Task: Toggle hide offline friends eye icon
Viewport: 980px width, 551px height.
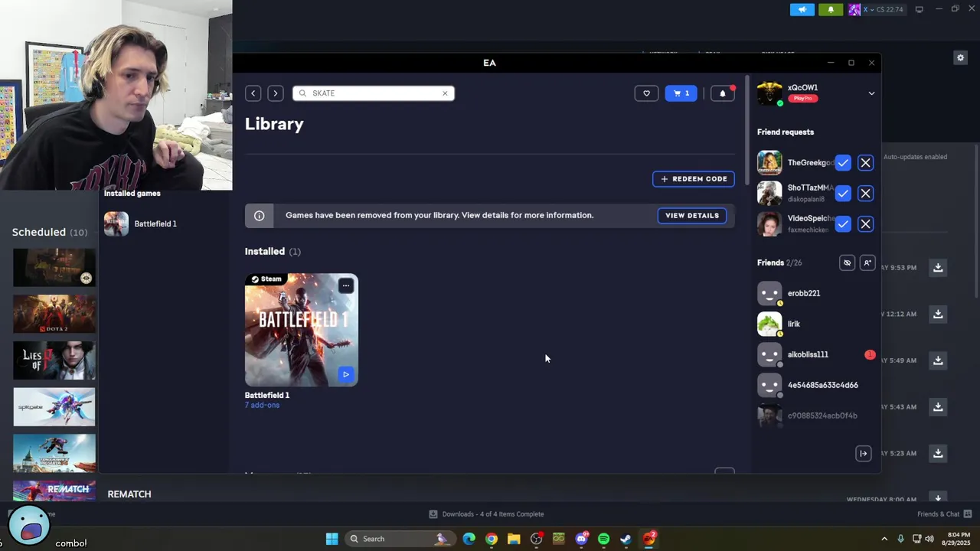Action: [847, 262]
